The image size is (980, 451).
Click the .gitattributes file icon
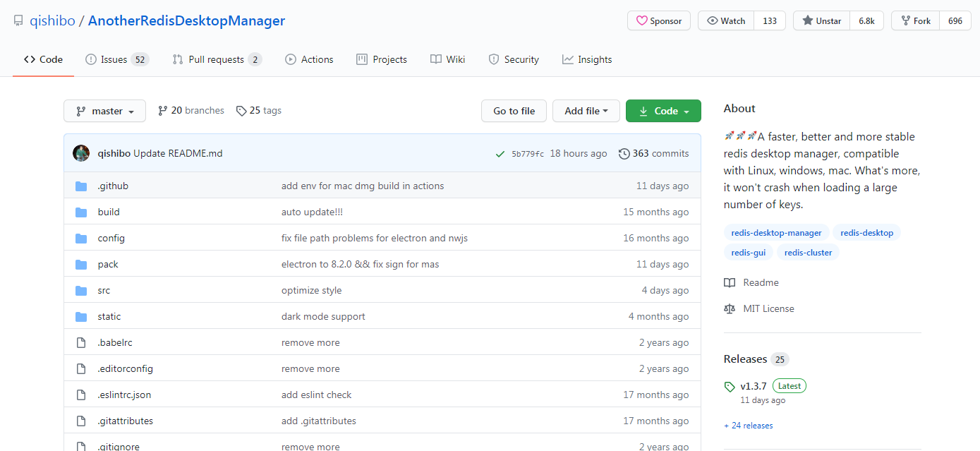pos(81,421)
